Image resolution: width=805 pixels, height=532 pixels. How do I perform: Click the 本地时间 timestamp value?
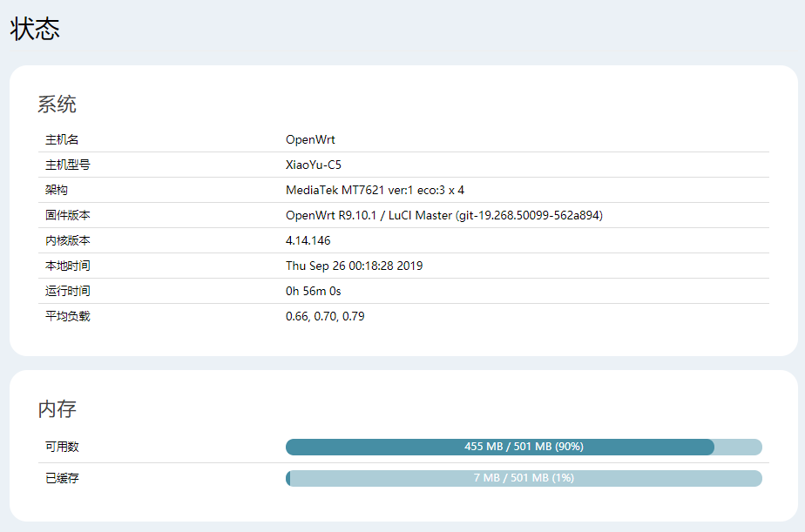click(x=354, y=266)
